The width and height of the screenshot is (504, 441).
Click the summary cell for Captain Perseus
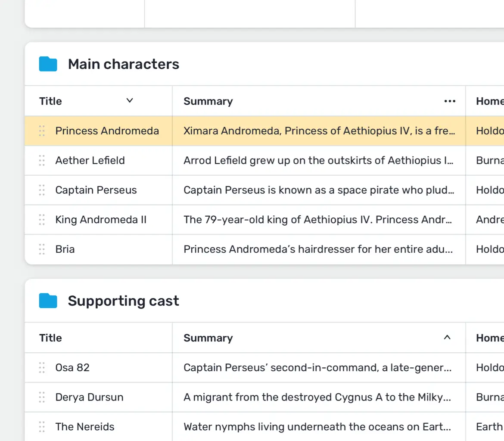[318, 190]
